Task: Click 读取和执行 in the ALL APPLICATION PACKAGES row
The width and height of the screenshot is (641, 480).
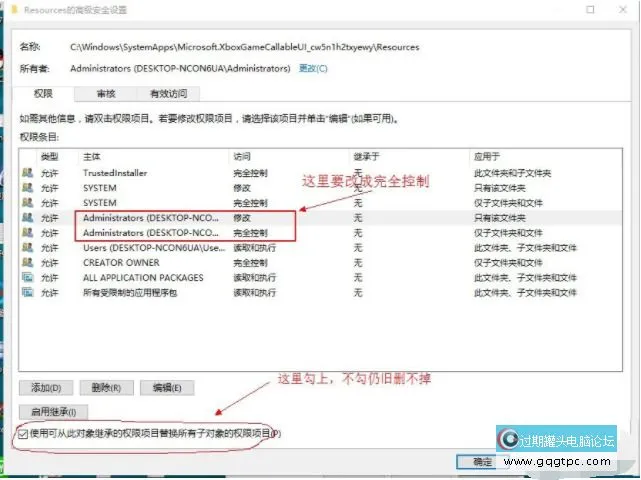Action: coord(254,278)
